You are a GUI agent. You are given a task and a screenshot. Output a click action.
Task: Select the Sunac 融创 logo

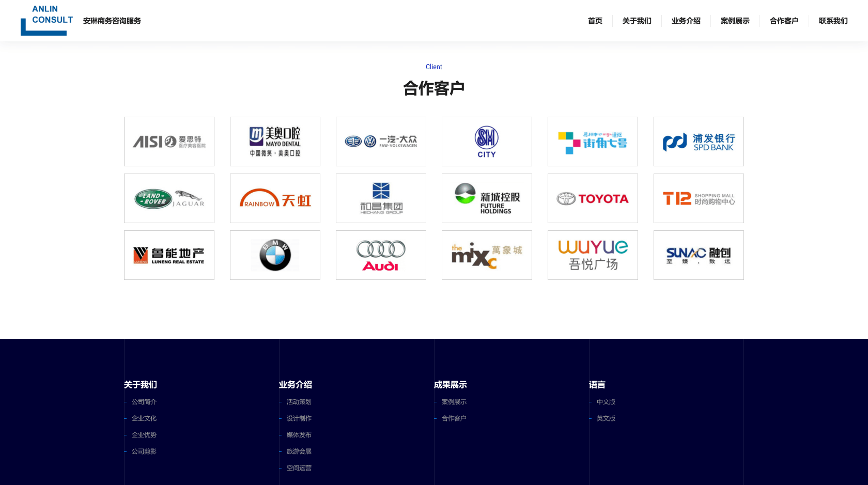point(699,255)
